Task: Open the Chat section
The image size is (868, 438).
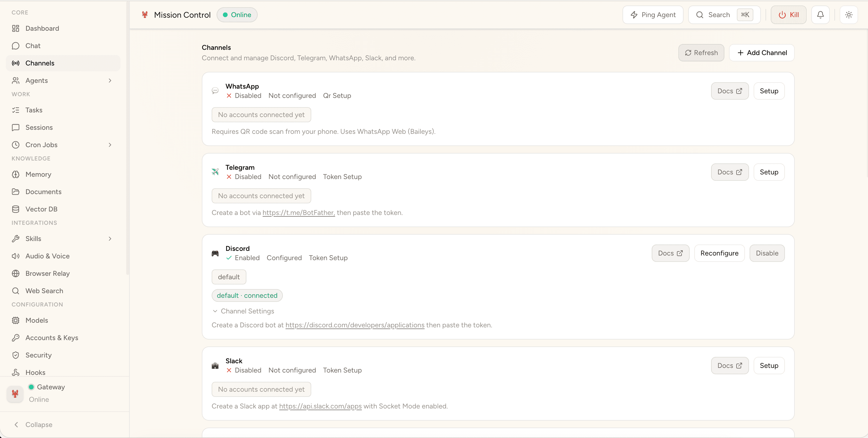Action: 33,45
